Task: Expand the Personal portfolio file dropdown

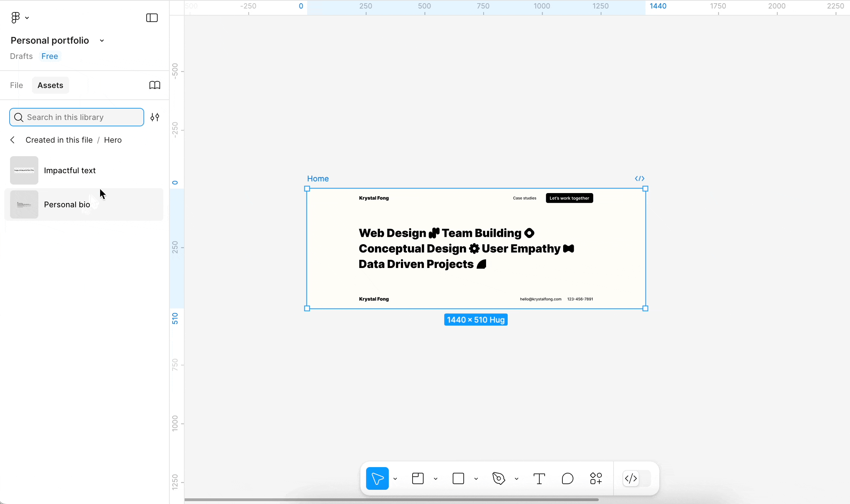Action: (x=102, y=41)
